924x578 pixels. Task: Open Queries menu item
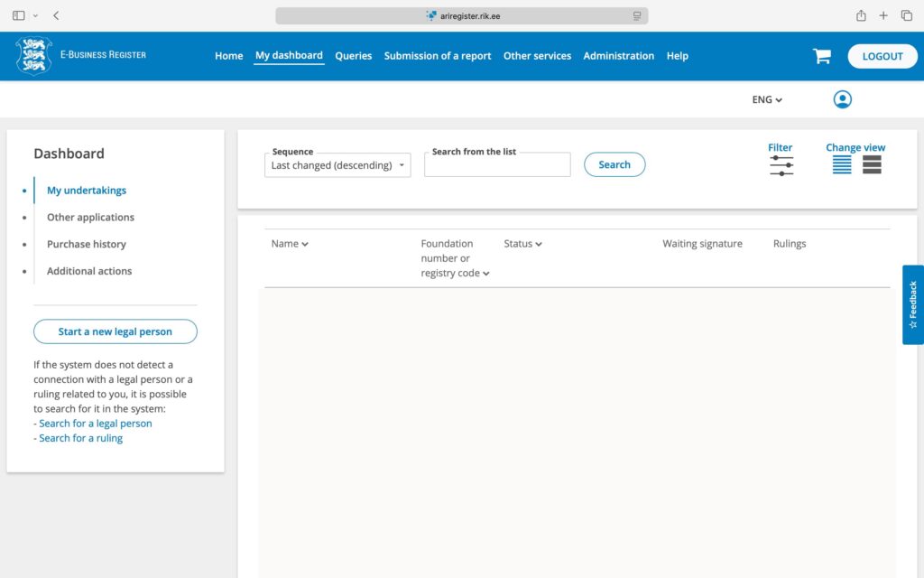tap(353, 56)
